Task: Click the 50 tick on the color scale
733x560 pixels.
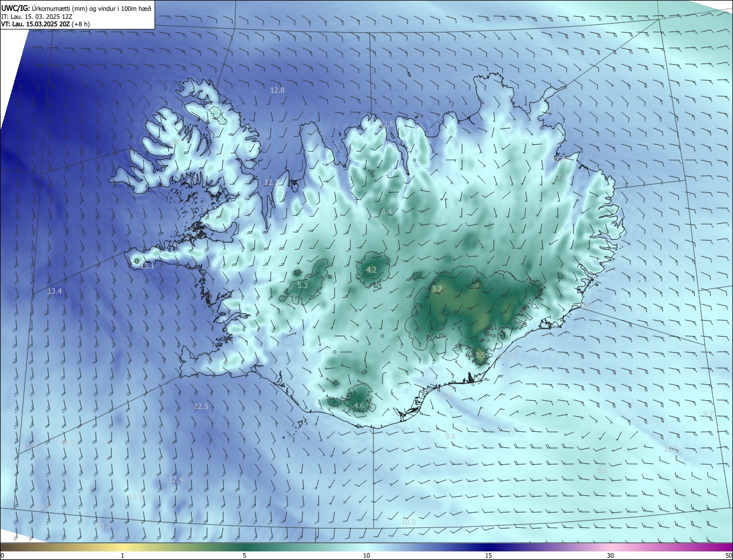Action: point(728,555)
